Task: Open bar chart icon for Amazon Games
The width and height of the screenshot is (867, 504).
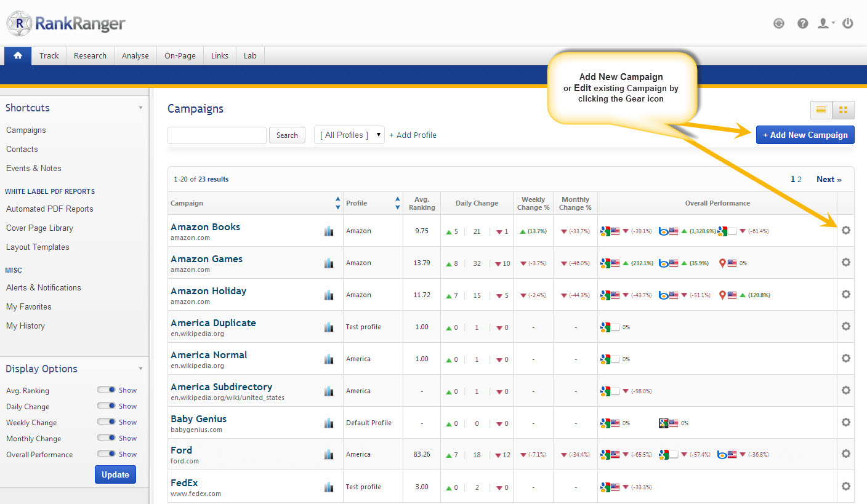Action: (329, 263)
